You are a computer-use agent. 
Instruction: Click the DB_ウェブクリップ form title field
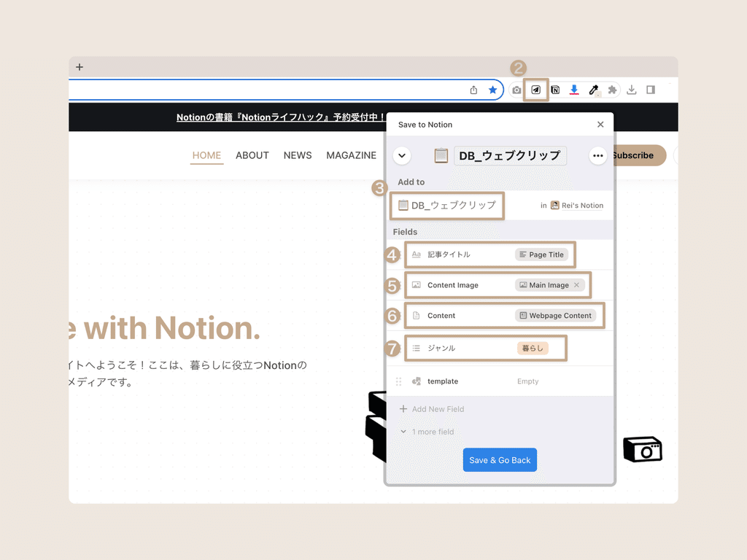click(510, 156)
